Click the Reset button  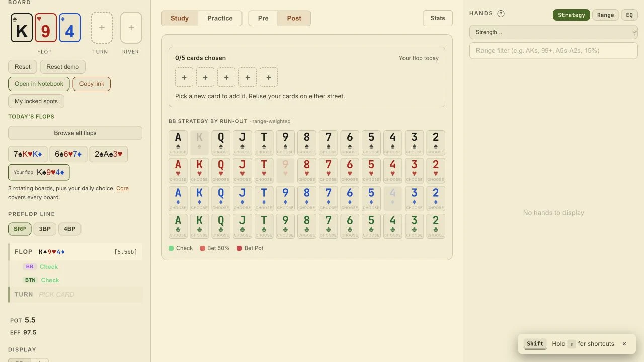(x=23, y=67)
